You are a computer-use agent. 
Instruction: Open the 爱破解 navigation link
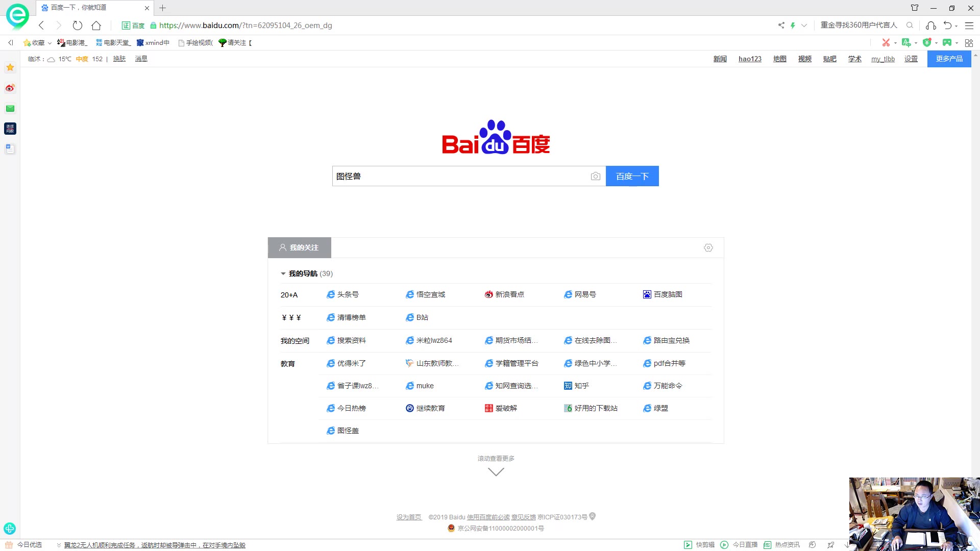tap(501, 408)
